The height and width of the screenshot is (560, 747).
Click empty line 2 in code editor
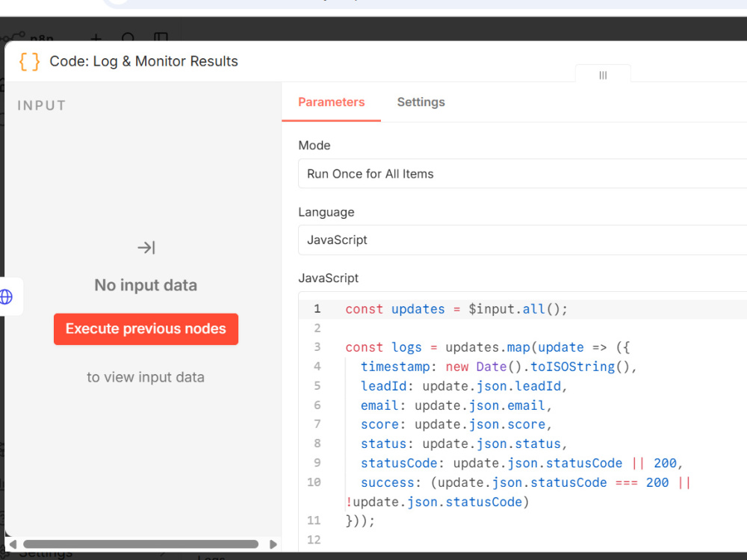pos(543,328)
